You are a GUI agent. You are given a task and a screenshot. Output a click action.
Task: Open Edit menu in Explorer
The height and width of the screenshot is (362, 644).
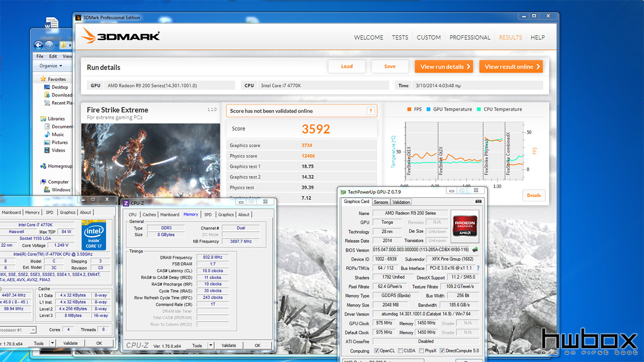tap(53, 56)
